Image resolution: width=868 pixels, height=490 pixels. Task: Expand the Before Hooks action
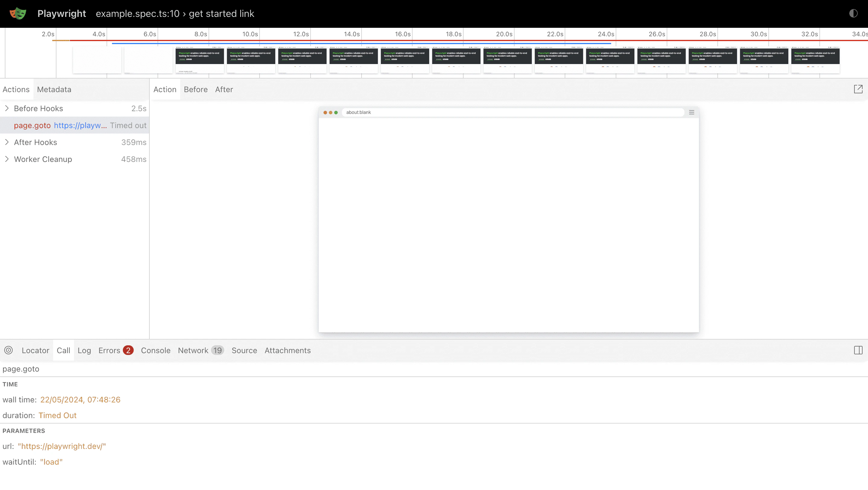pyautogui.click(x=7, y=108)
